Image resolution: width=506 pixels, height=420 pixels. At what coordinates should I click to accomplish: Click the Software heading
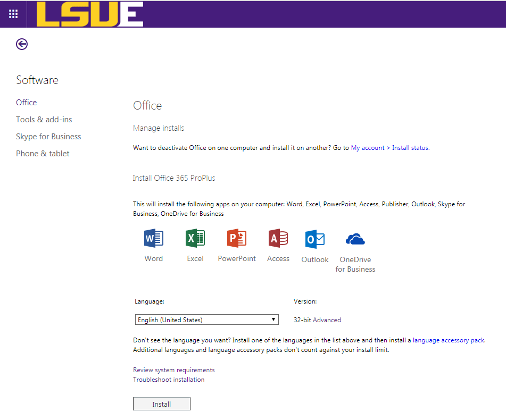37,80
